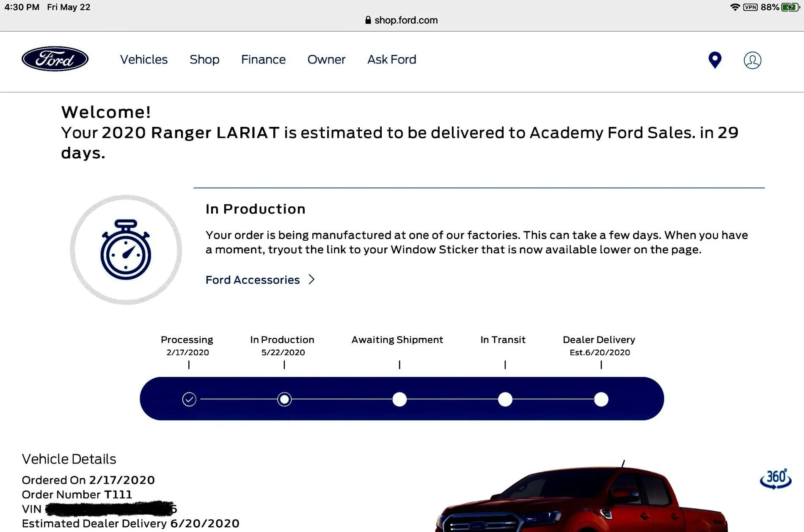
Task: Click the In Production 5/22/2020 date
Action: coord(283,352)
